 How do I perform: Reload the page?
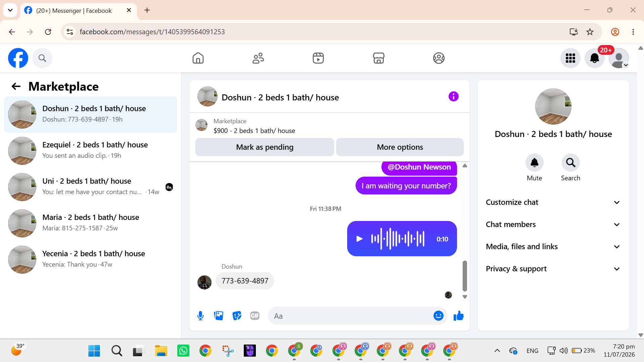48,32
